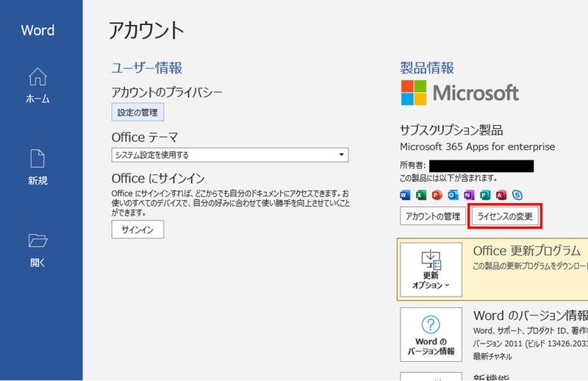
Task: Click the update download icon in 更新オプション
Action: pyautogui.click(x=431, y=260)
